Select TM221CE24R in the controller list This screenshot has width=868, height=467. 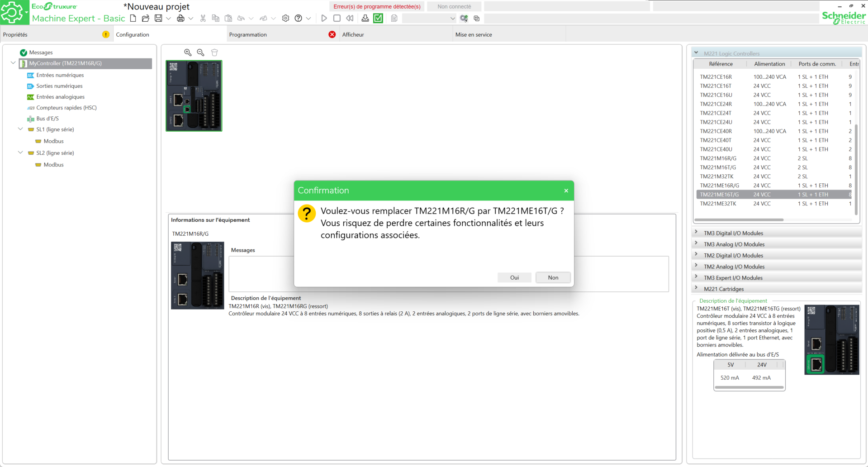pos(716,104)
